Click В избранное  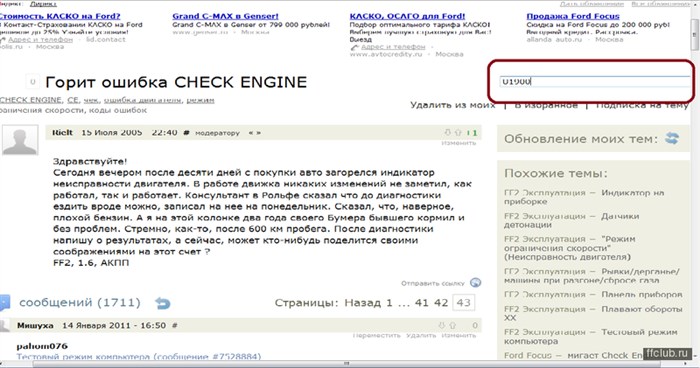[x=546, y=105]
